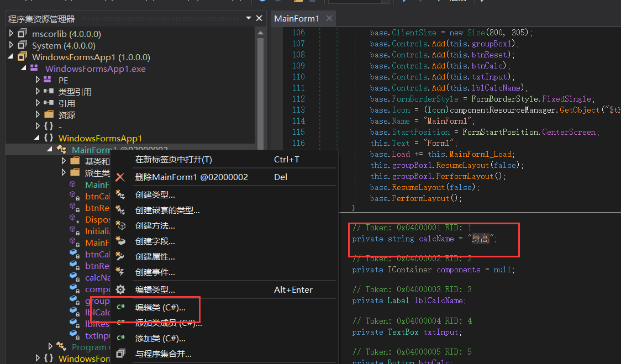Choose 在新标签页中打开(T) from context menu
This screenshot has height=364, width=621.
point(173,160)
